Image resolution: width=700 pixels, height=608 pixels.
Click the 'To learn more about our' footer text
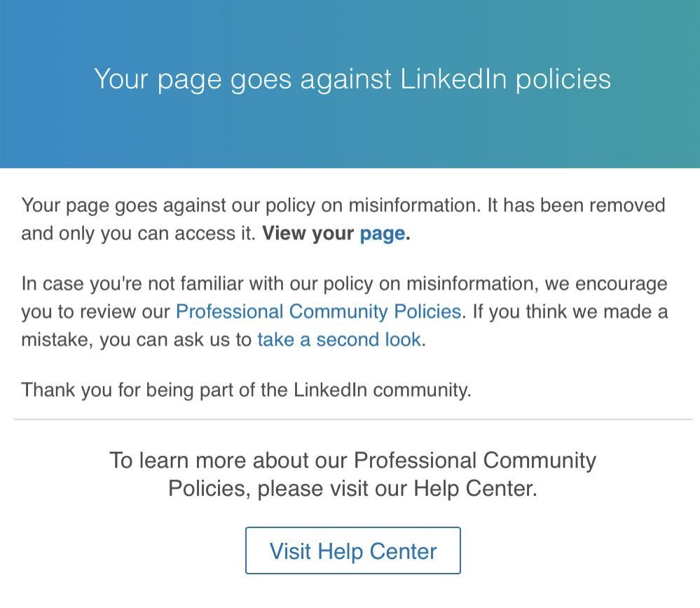pyautogui.click(x=228, y=461)
